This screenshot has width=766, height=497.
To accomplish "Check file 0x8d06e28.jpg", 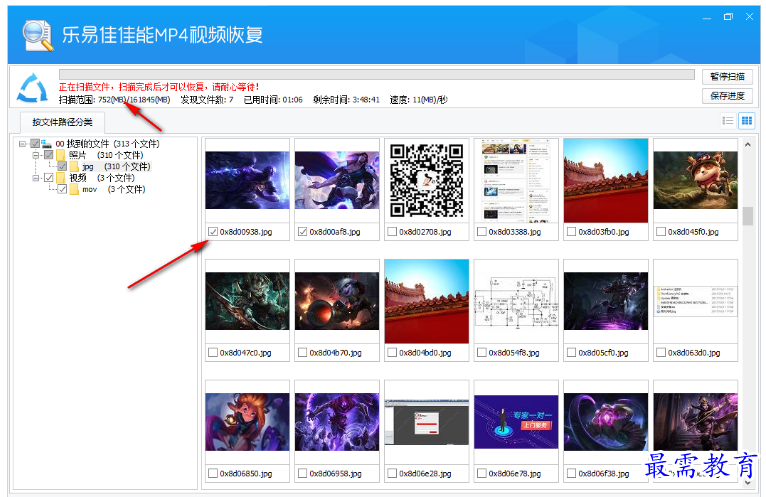I will coord(392,473).
